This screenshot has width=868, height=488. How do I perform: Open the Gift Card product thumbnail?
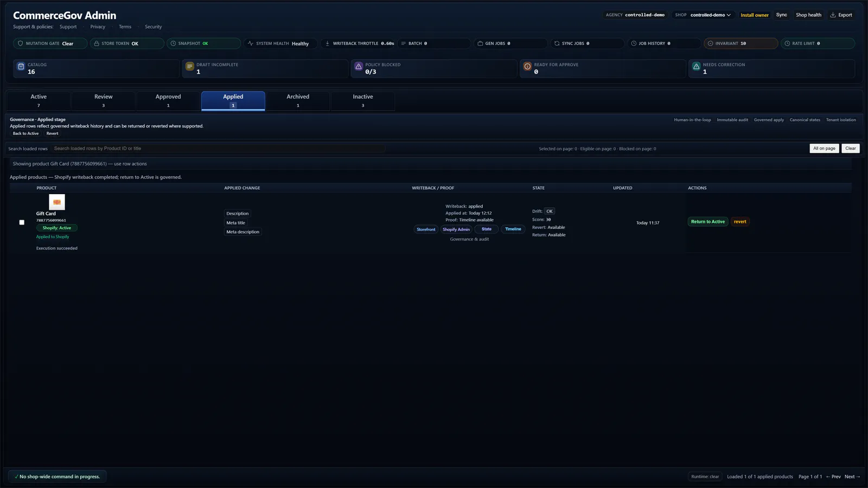tap(57, 202)
